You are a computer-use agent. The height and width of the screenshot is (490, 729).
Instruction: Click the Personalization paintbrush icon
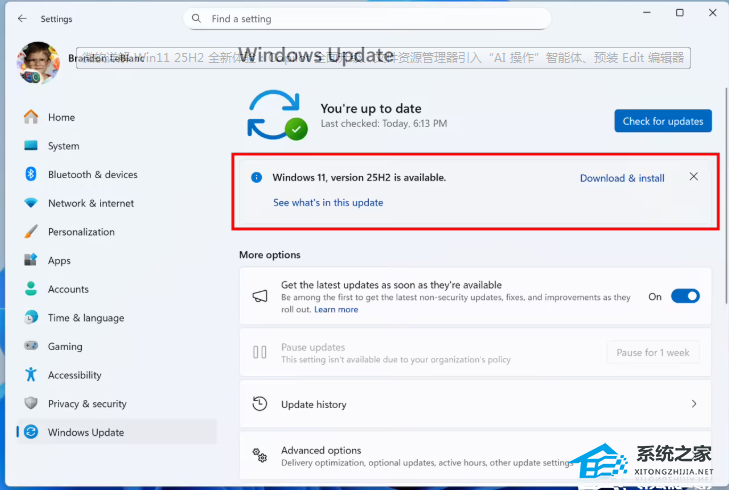pos(31,231)
